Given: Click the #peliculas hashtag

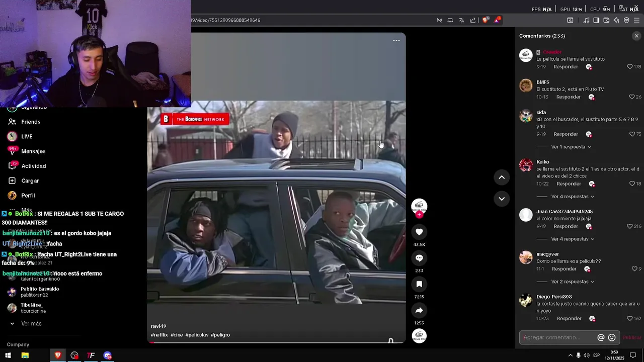Looking at the screenshot, I should [197, 335].
